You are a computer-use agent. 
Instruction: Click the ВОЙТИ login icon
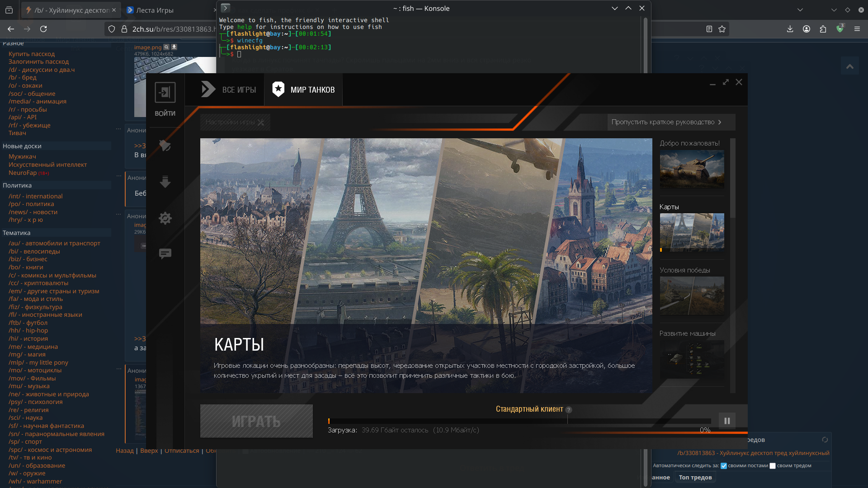(x=165, y=93)
